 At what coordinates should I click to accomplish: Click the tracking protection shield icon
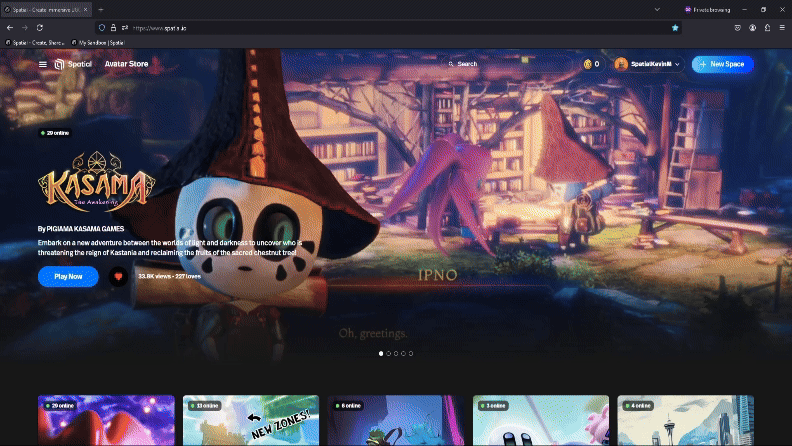click(102, 28)
